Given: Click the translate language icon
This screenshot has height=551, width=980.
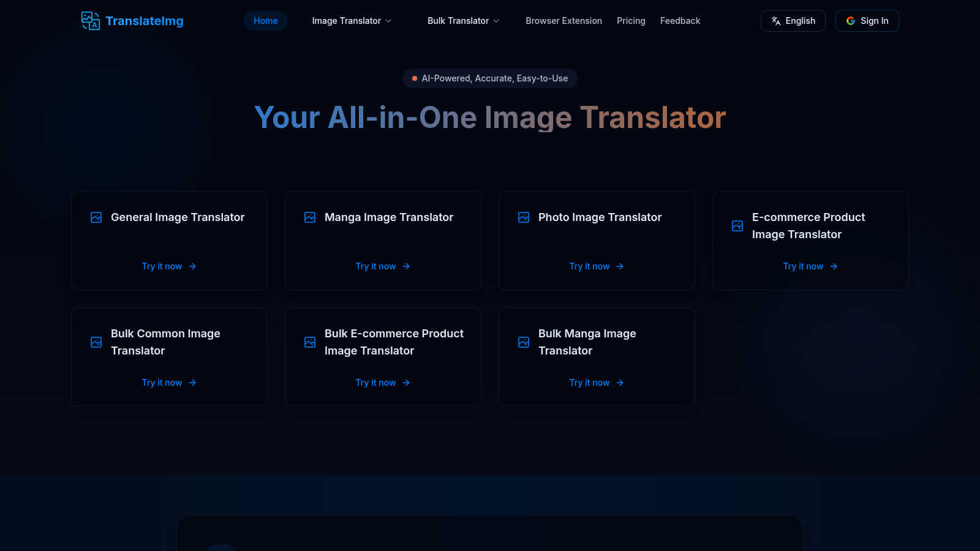Looking at the screenshot, I should click(776, 21).
